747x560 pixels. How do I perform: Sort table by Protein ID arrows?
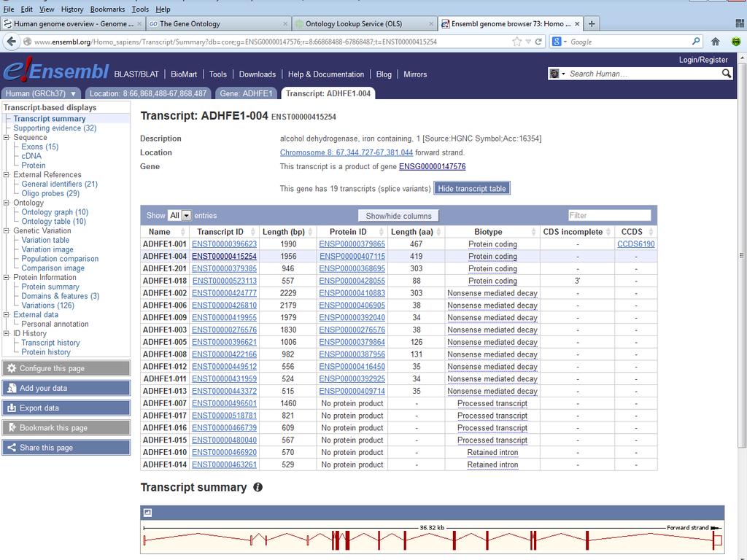[381, 232]
